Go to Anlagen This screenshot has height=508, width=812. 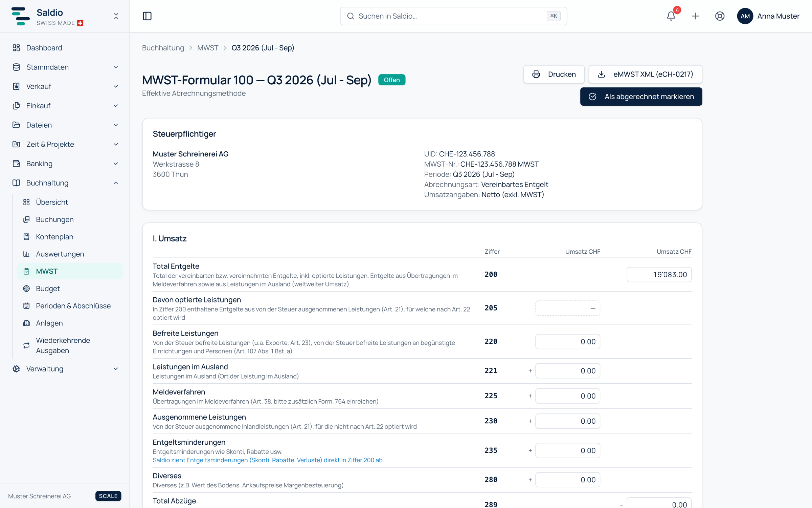tap(70, 323)
